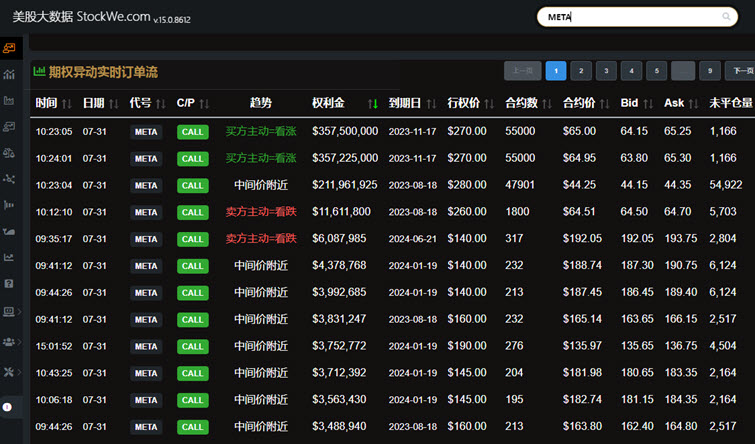Screen dimensions: 755x444
Task: Click the 上一页 previous page button
Action: [x=523, y=71]
